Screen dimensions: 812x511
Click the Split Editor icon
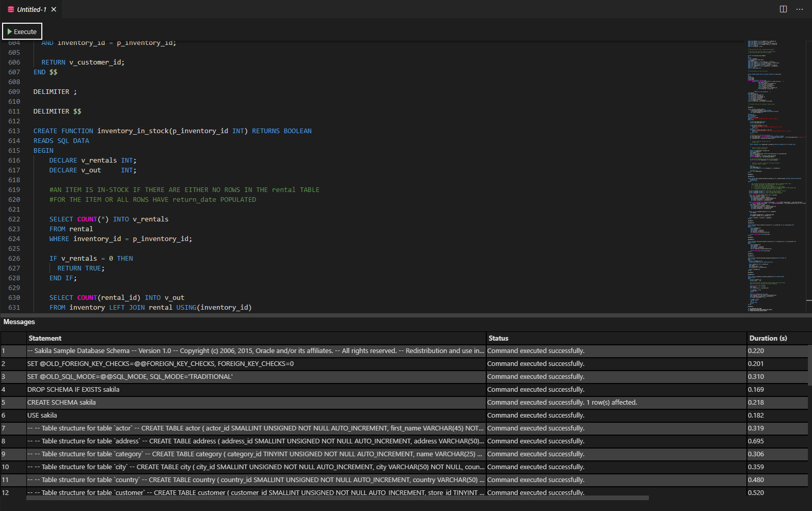tap(783, 9)
